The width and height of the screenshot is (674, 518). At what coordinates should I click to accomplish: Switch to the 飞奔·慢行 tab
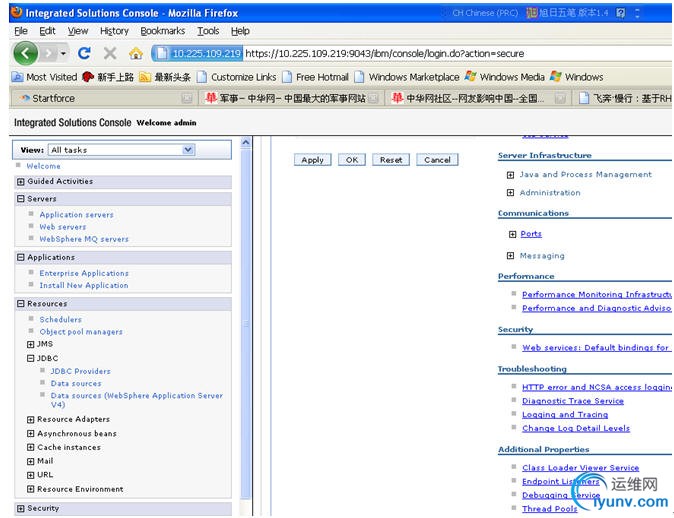click(x=624, y=98)
